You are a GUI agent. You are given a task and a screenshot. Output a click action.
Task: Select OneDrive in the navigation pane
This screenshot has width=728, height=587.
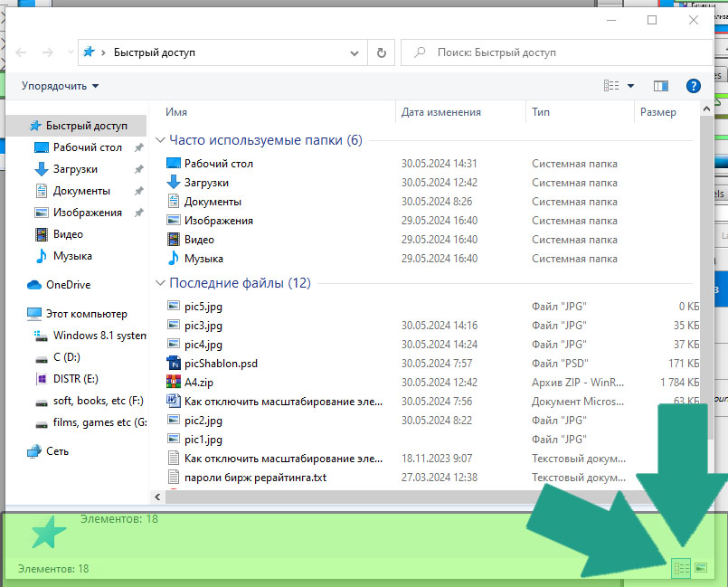tap(68, 285)
